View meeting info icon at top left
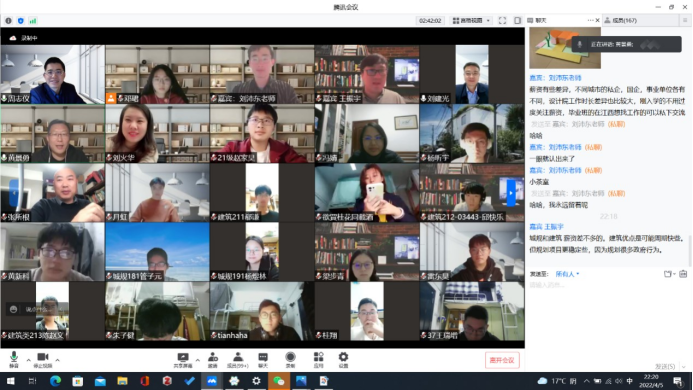The height and width of the screenshot is (390, 693). pos(8,21)
